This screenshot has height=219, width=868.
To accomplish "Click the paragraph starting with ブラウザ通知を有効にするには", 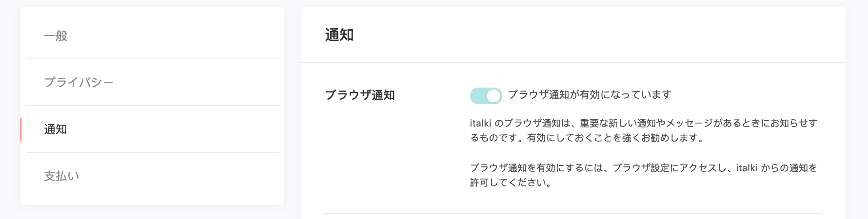I will point(644,175).
